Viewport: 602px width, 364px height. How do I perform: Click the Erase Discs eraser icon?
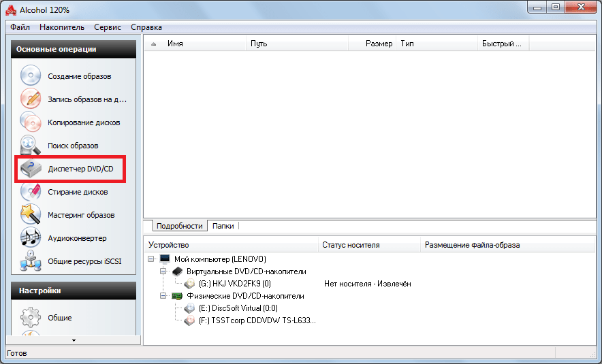(31, 191)
